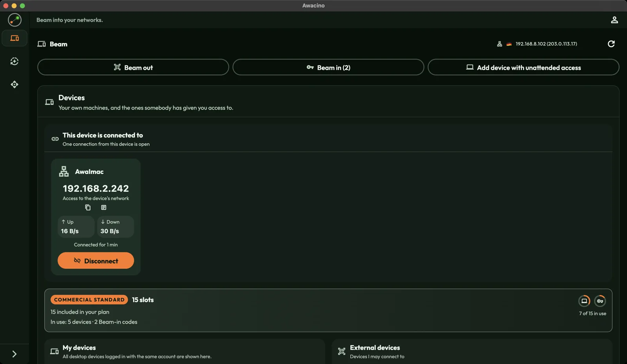Image resolution: width=627 pixels, height=364 pixels.
Task: Open the user account profile icon
Action: [614, 20]
